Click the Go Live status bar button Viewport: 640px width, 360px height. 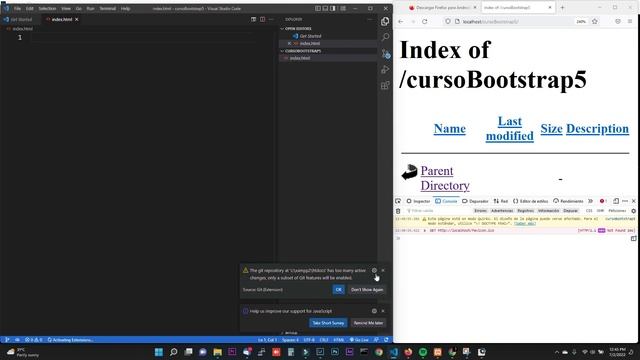tap(359, 340)
